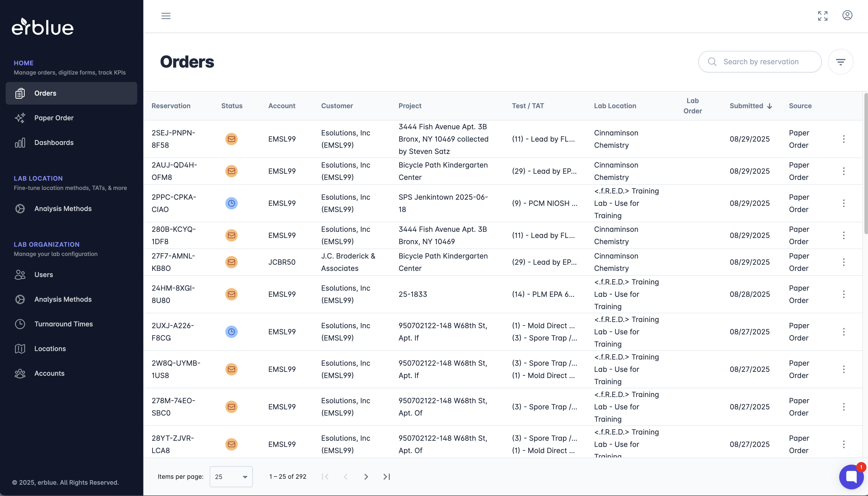
Task: Sort by the Reservation column header
Action: coord(171,106)
